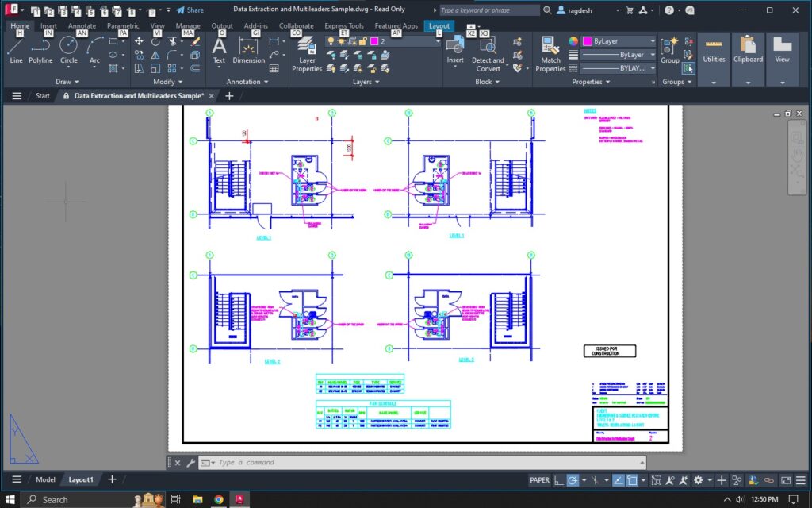Use the Erase tool

(195, 41)
